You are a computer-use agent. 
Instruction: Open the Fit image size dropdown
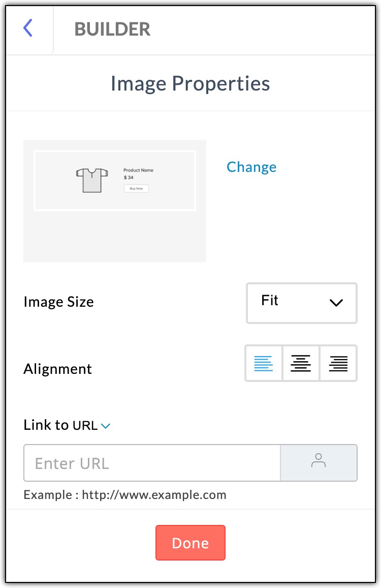(x=302, y=303)
